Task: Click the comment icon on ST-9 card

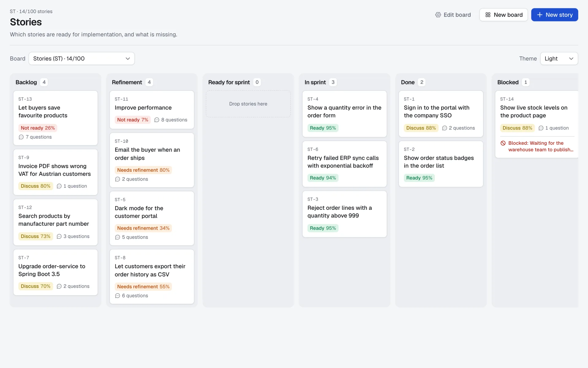Action: pos(59,186)
